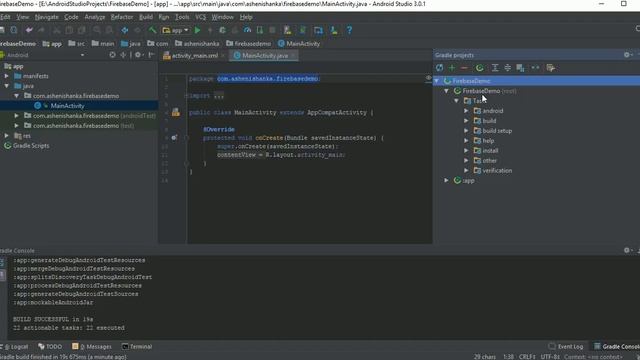640x360 pixels.
Task: Close the MainActivity.java tab
Action: click(x=293, y=56)
